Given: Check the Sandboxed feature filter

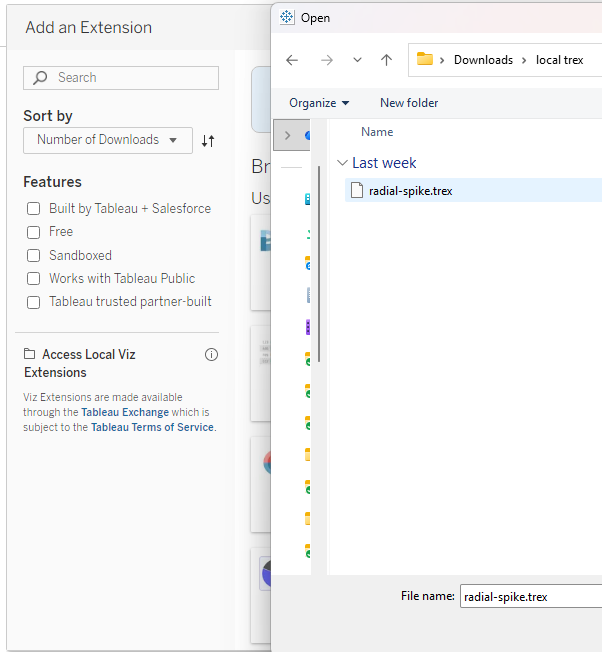Looking at the screenshot, I should click(x=34, y=255).
